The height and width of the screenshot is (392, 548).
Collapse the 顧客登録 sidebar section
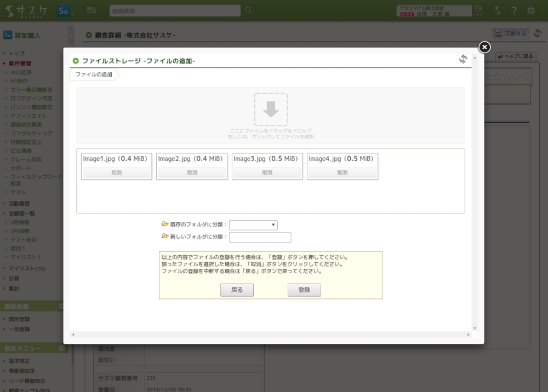[62, 307]
